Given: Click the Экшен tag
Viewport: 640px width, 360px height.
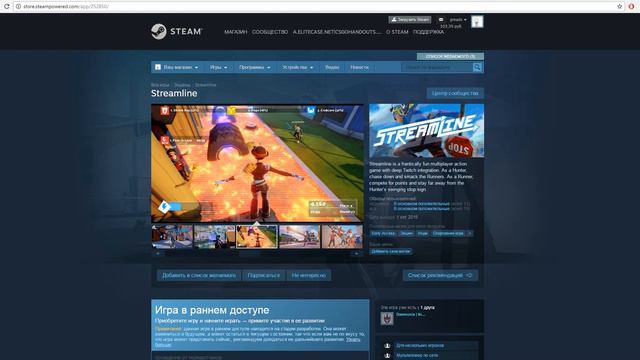Looking at the screenshot, I should [x=406, y=233].
